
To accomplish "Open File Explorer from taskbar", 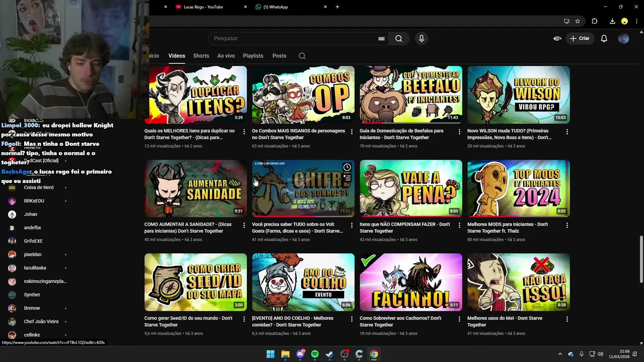I will 285,354.
